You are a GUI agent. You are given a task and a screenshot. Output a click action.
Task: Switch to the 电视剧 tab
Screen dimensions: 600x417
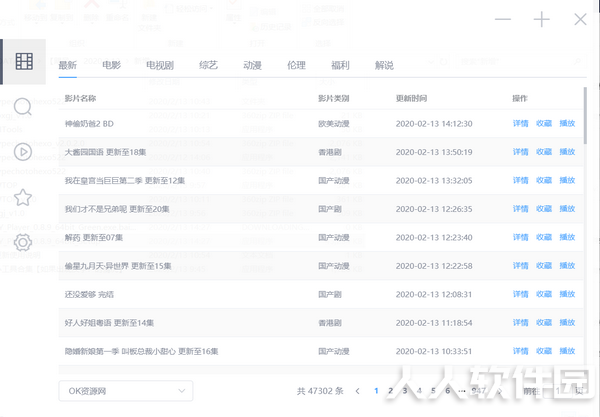tap(160, 65)
